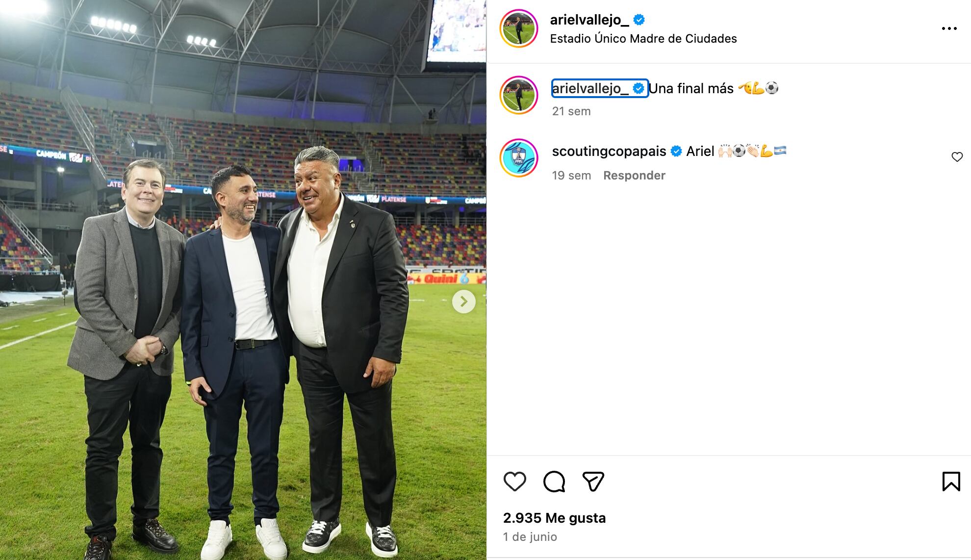Open scoutingcopapais profile avatar

point(519,158)
